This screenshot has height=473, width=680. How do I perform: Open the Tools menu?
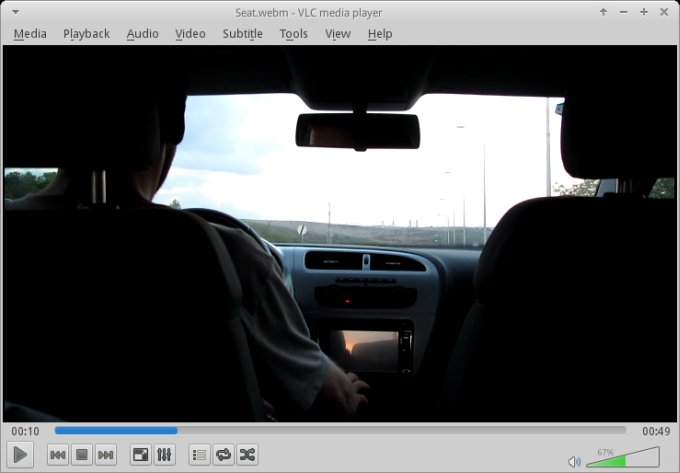(294, 34)
